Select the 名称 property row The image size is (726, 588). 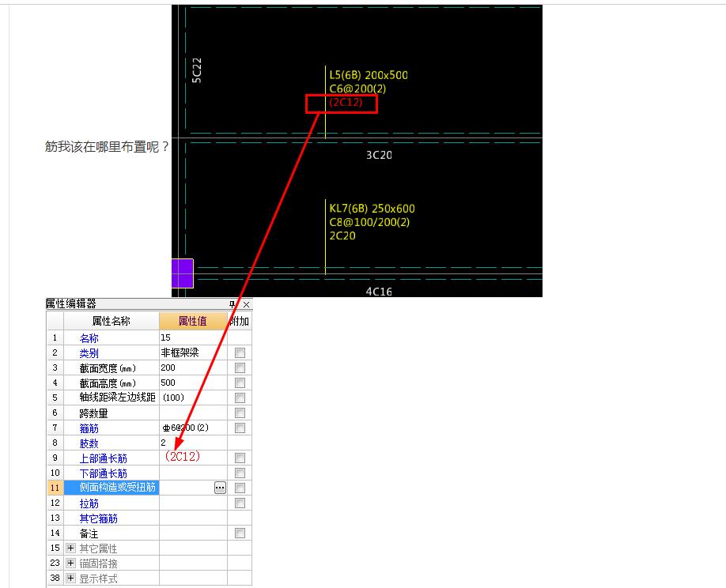(149, 337)
